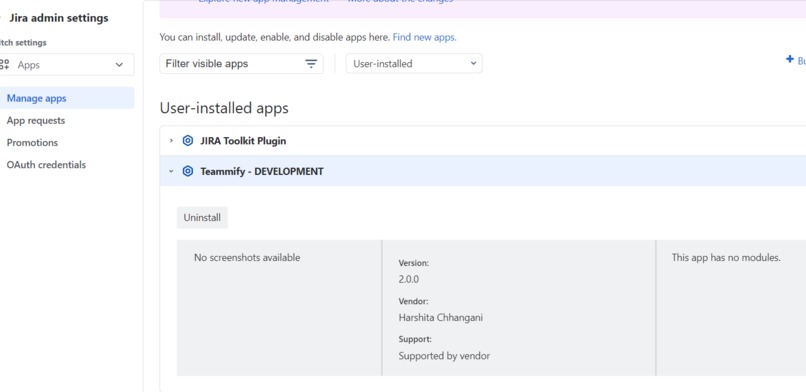Screen dimensions: 806x392
Task: Open the User-installed filter dropdown
Action: [x=414, y=64]
